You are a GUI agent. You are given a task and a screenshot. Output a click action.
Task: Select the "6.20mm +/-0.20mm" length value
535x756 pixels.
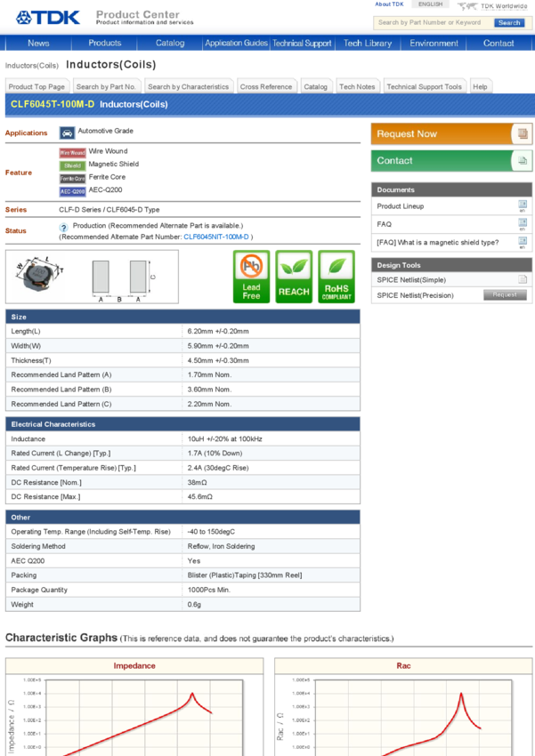pos(218,331)
